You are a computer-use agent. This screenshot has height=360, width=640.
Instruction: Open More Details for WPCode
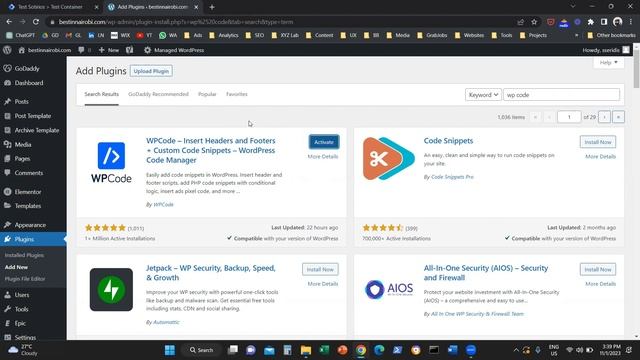point(323,157)
